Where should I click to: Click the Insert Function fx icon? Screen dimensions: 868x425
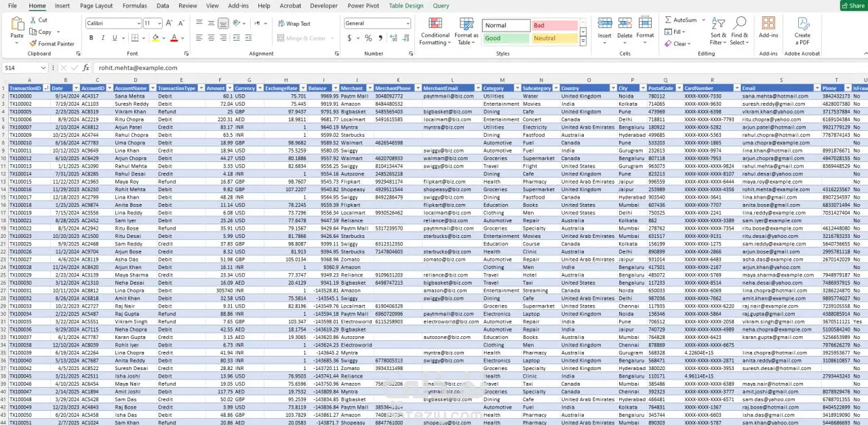click(x=86, y=68)
